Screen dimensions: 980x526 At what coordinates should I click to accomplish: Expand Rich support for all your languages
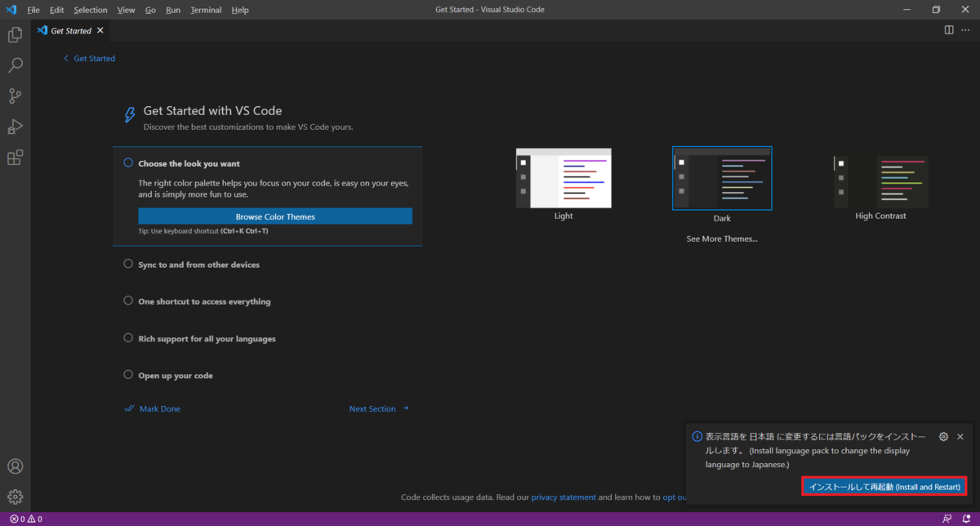click(207, 338)
